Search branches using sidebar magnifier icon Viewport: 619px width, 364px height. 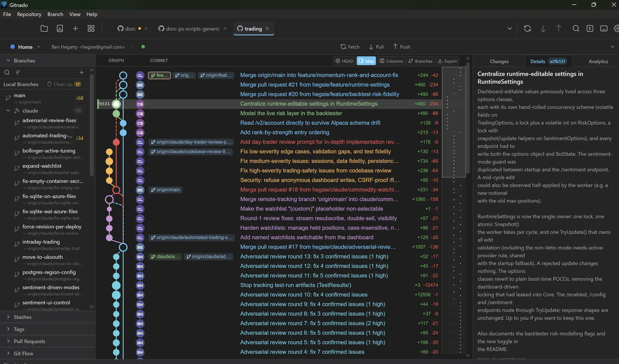[x=7, y=72]
